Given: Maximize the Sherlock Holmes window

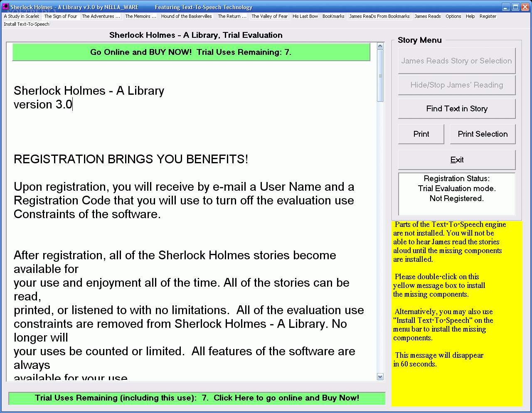Looking at the screenshot, I should tap(515, 7).
